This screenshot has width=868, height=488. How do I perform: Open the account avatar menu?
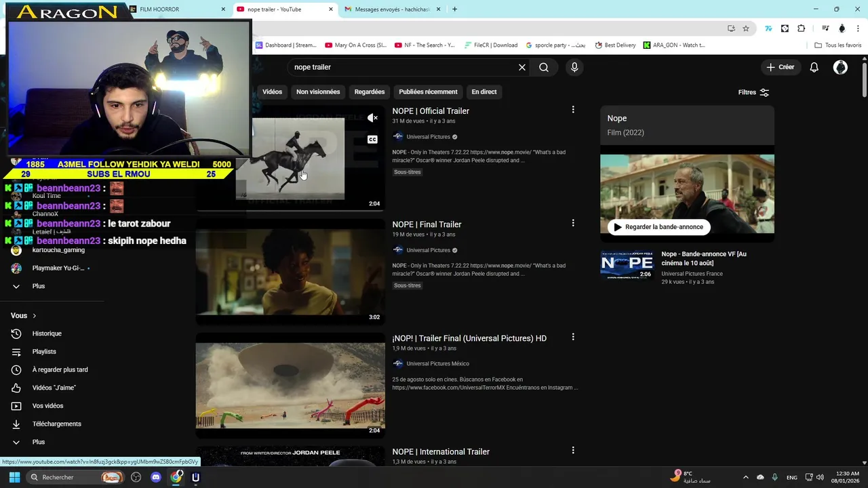(x=840, y=67)
